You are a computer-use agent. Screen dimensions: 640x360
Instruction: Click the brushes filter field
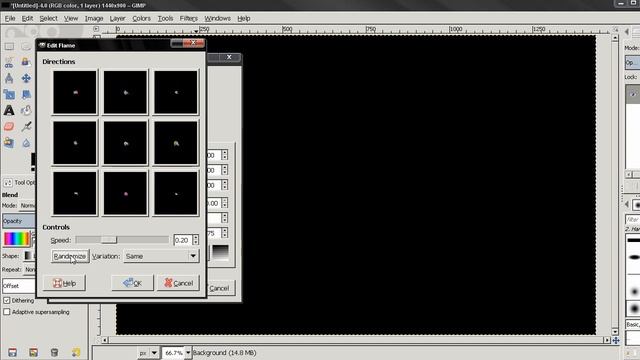[633, 220]
